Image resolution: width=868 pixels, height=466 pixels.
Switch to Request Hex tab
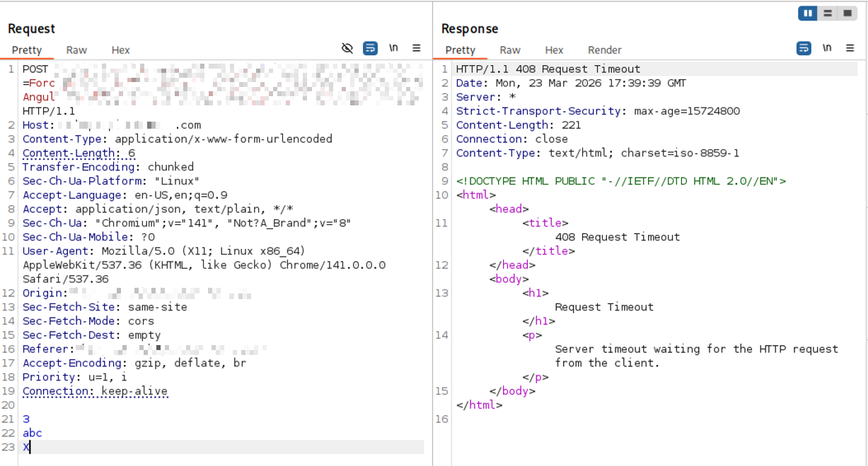click(x=120, y=50)
